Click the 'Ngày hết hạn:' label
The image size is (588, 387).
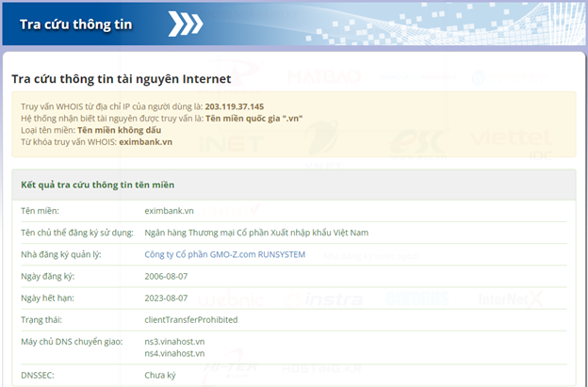coord(48,298)
